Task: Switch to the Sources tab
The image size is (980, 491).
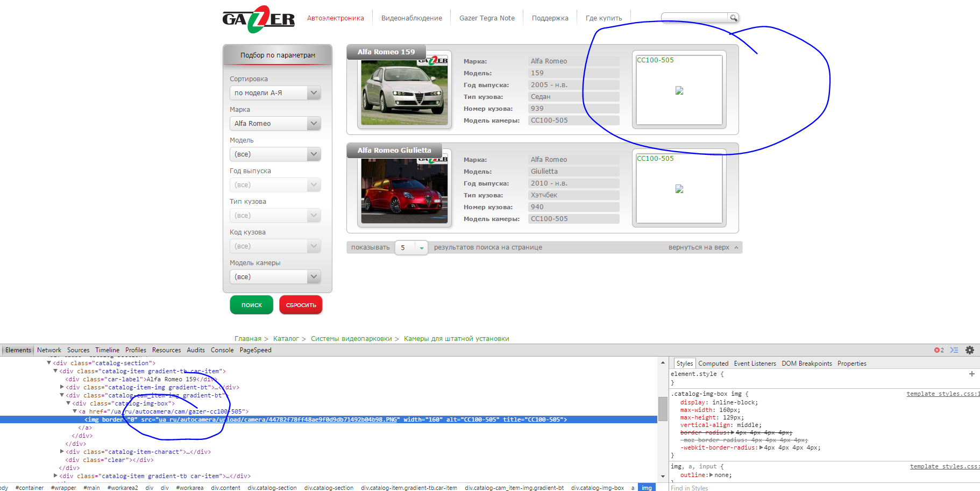Action: pyautogui.click(x=79, y=350)
